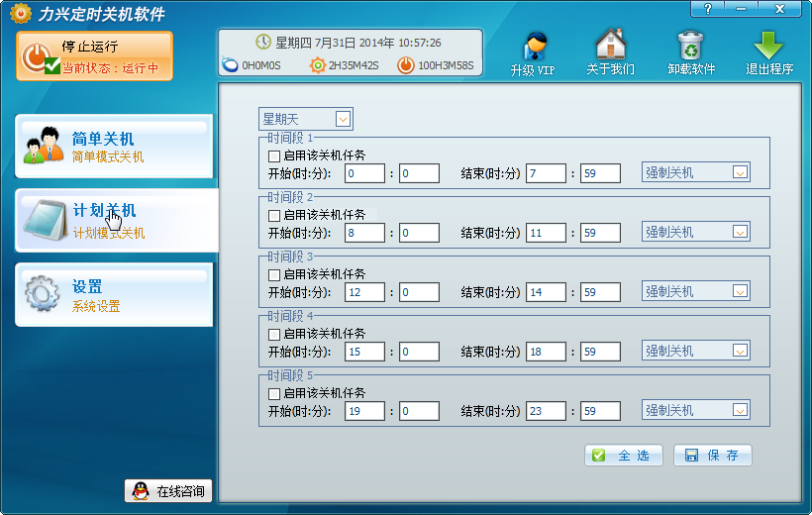Switch to the 简单关机 section

pos(115,147)
